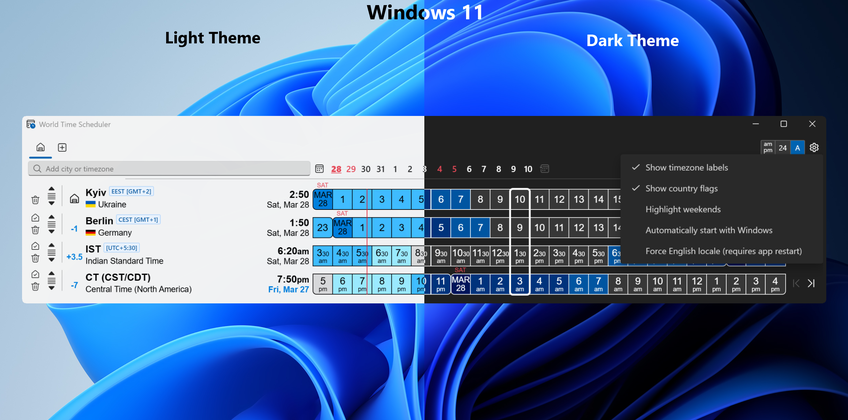Click the World Time Scheduler app icon
The height and width of the screenshot is (420, 848).
[31, 124]
